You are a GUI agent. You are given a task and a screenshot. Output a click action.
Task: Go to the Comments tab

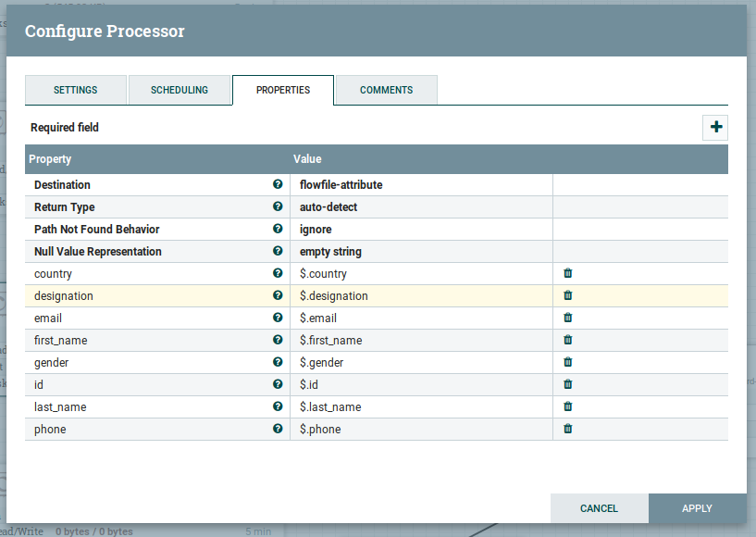pos(386,90)
